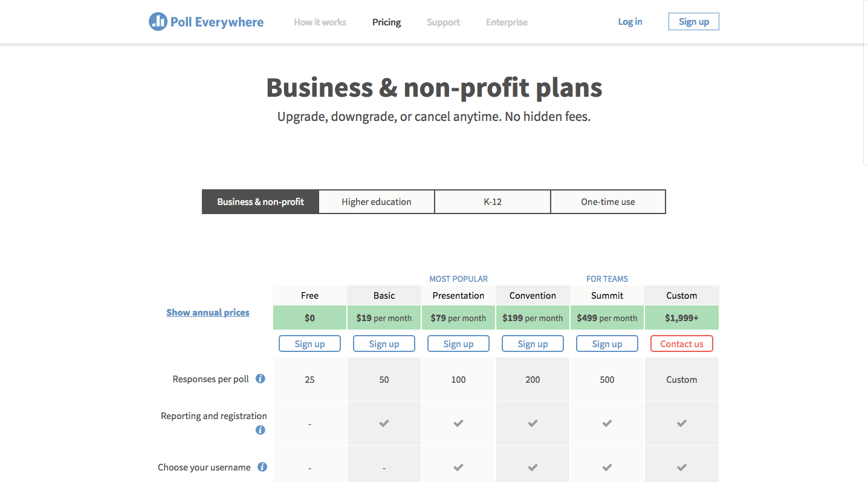The image size is (868, 482).
Task: Click the checkmark for Basic reporting and registration
Action: (384, 423)
